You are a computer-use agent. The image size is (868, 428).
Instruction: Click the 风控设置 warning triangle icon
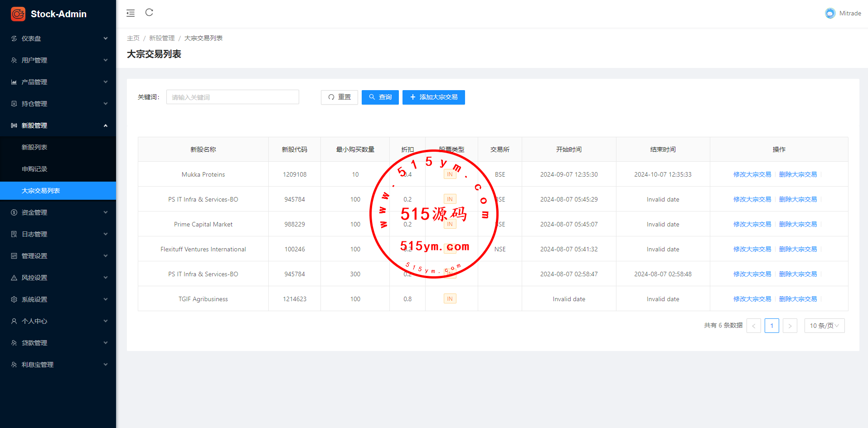click(14, 278)
